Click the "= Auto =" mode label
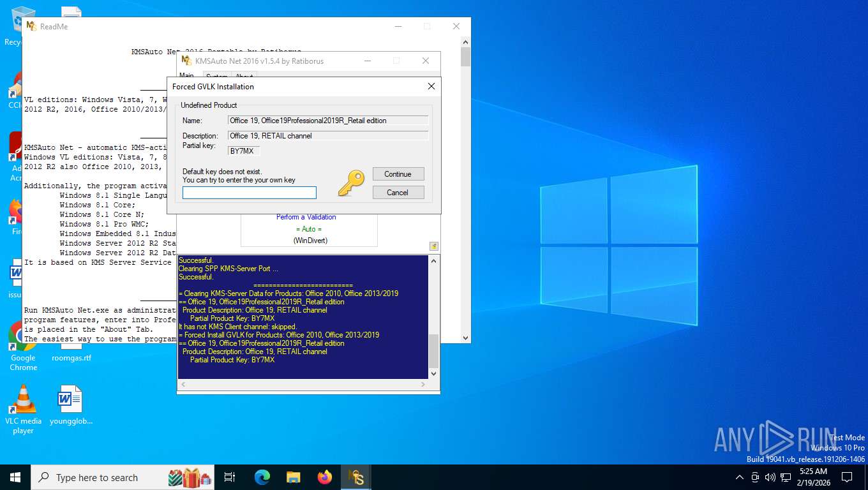 click(x=309, y=229)
